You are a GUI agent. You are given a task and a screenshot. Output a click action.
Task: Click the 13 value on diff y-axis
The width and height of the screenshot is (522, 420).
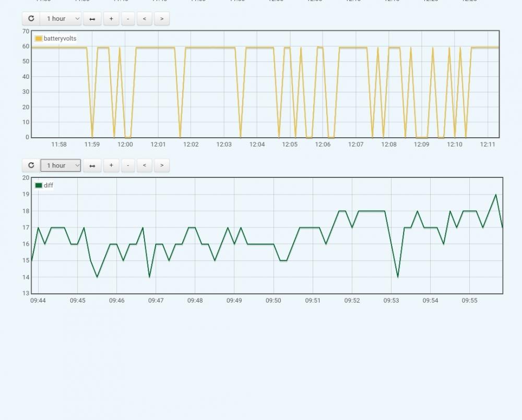(26, 293)
